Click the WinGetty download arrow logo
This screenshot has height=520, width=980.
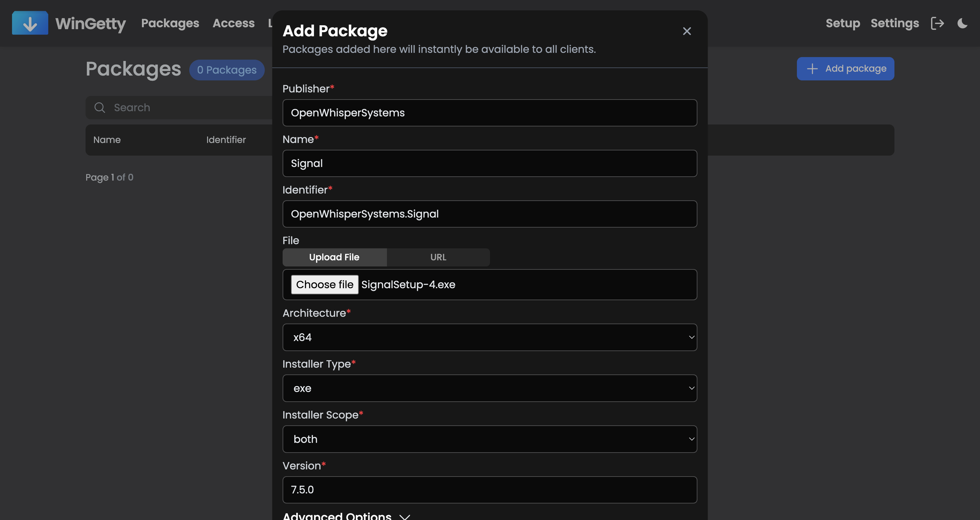pos(30,23)
